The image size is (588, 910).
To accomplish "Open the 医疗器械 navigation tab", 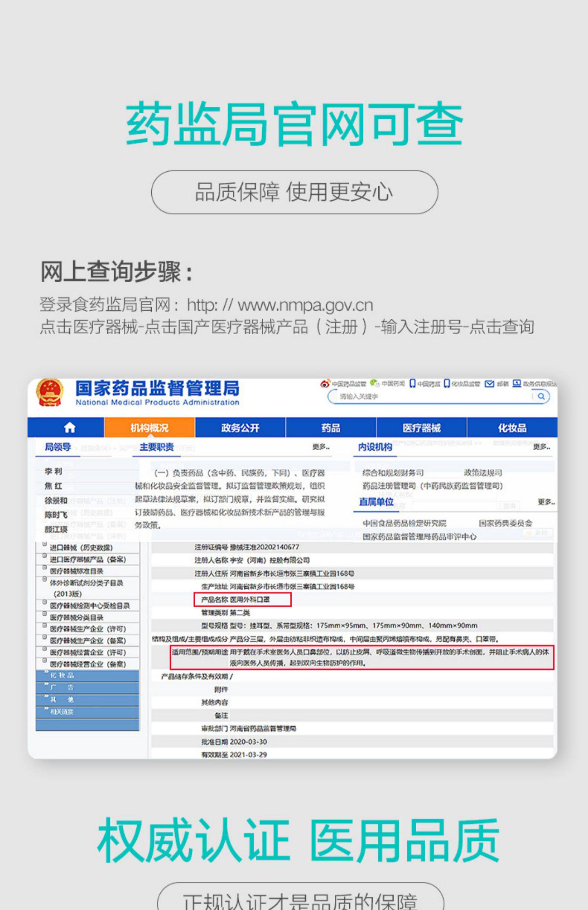I will 421,428.
